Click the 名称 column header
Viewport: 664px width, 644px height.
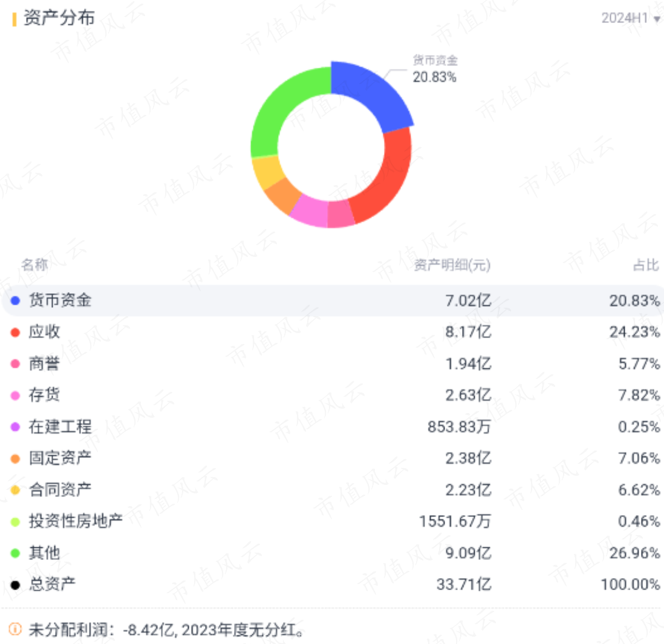(34, 265)
